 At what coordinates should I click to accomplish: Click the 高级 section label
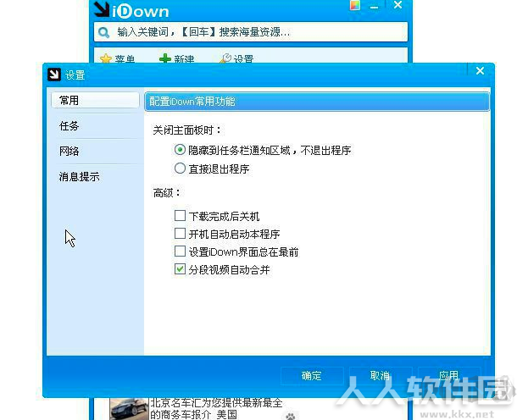click(x=166, y=193)
